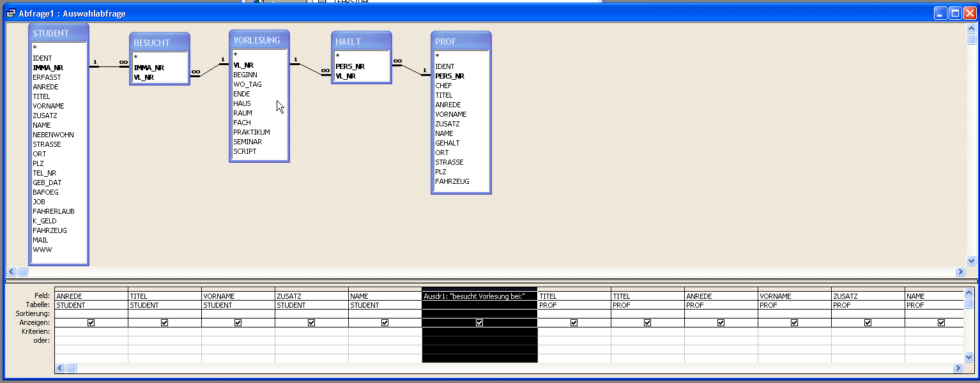The image size is (980, 383).
Task: Select the VORLESUNG table title bar
Action: pos(259,40)
